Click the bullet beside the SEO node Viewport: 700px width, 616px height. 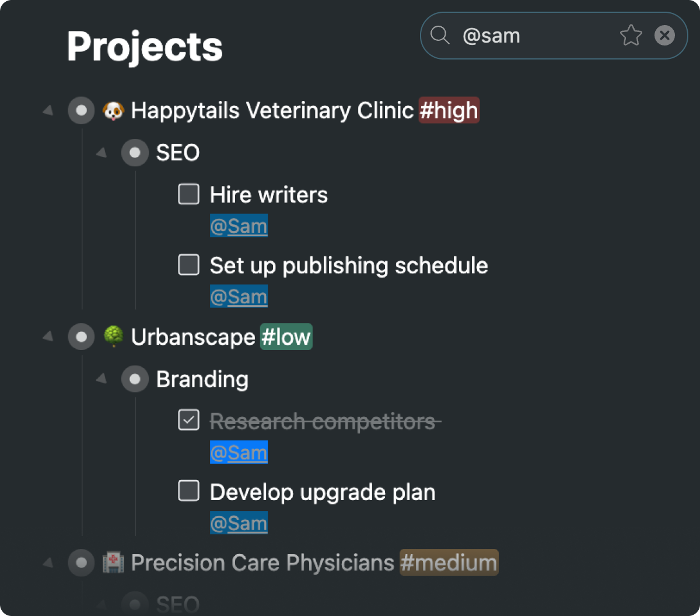[135, 152]
